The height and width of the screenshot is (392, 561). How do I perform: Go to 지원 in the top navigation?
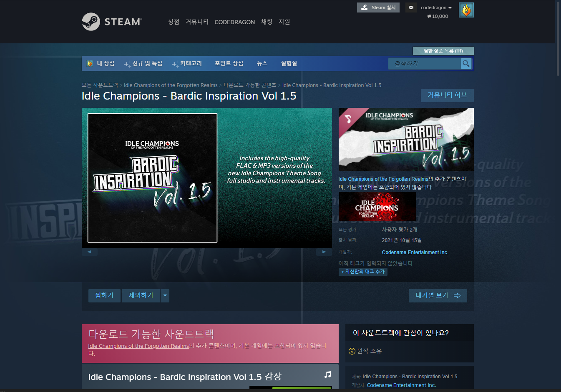pyautogui.click(x=284, y=22)
